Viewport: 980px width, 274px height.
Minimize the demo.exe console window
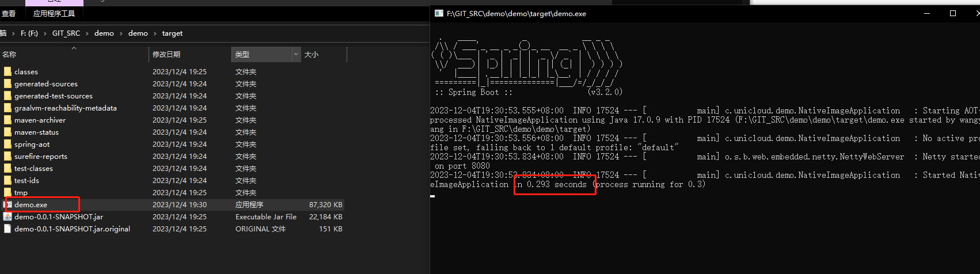click(x=928, y=13)
